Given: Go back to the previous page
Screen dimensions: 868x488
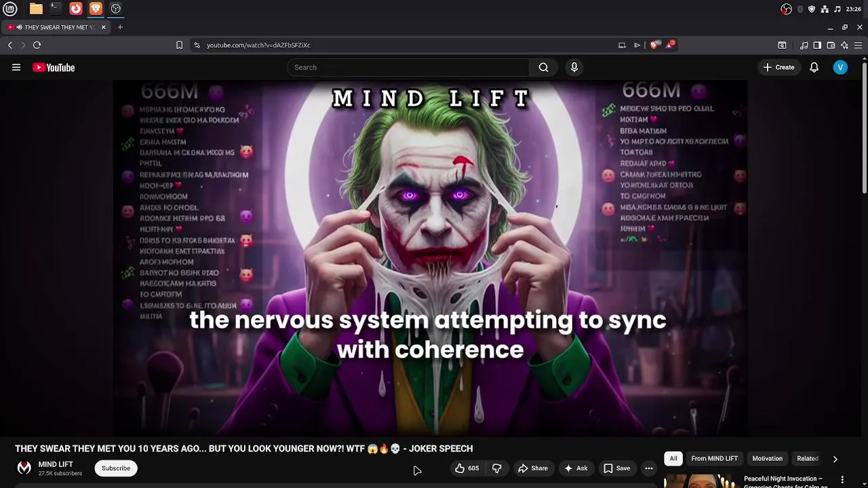Looking at the screenshot, I should pyautogui.click(x=10, y=45).
